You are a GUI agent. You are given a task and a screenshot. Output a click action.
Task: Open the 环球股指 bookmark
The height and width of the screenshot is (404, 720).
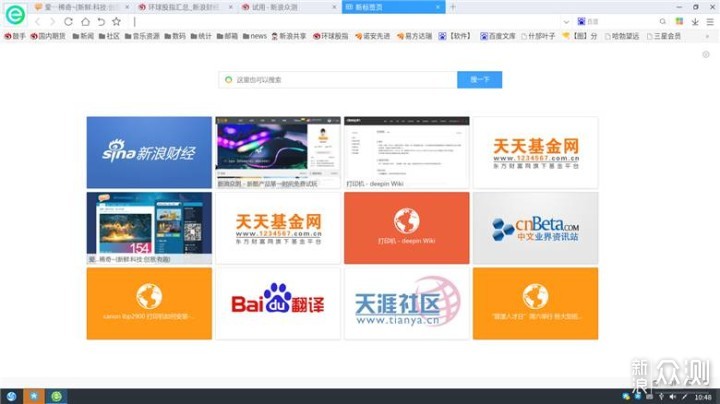(x=331, y=36)
